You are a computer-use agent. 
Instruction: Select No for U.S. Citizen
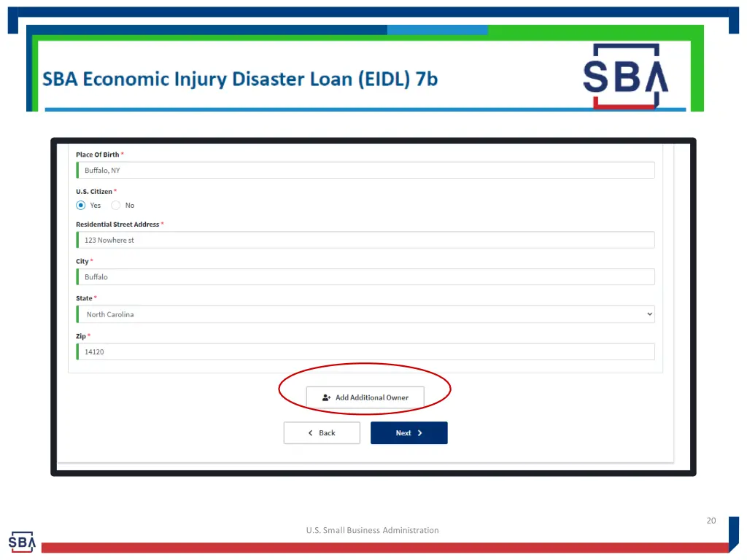click(x=116, y=205)
